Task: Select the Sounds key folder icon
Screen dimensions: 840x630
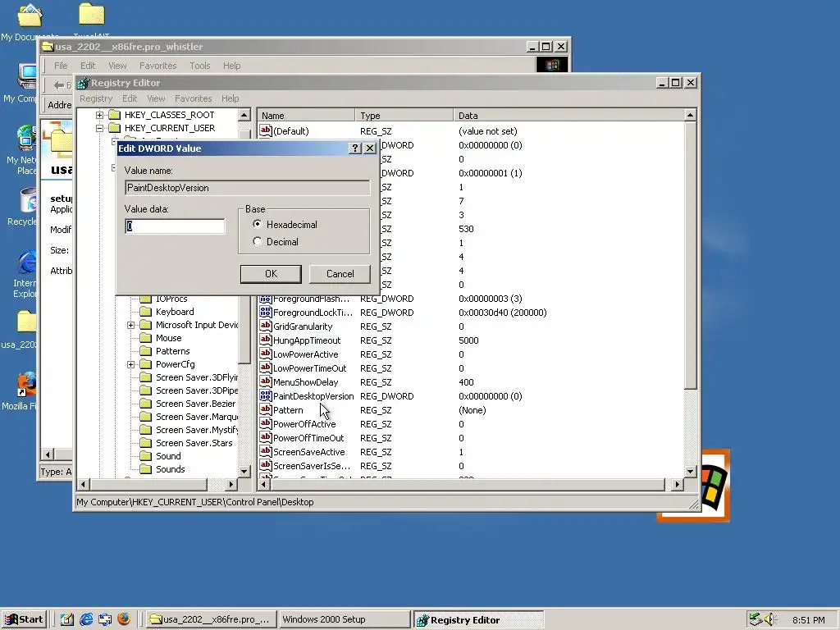Action: 146,469
